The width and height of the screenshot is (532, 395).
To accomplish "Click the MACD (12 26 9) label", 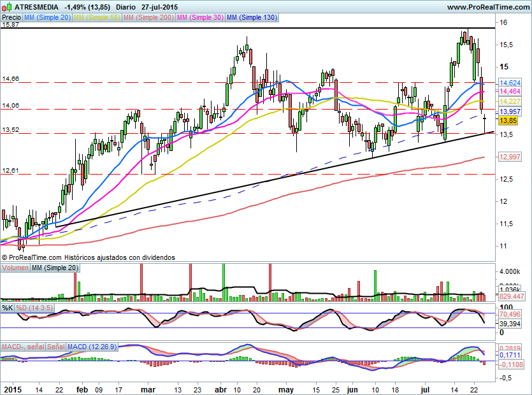I will click(x=92, y=347).
